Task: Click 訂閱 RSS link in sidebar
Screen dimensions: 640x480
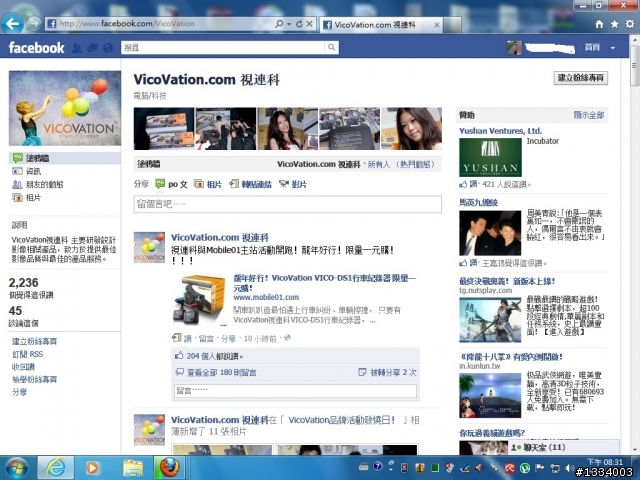Action: click(x=27, y=354)
